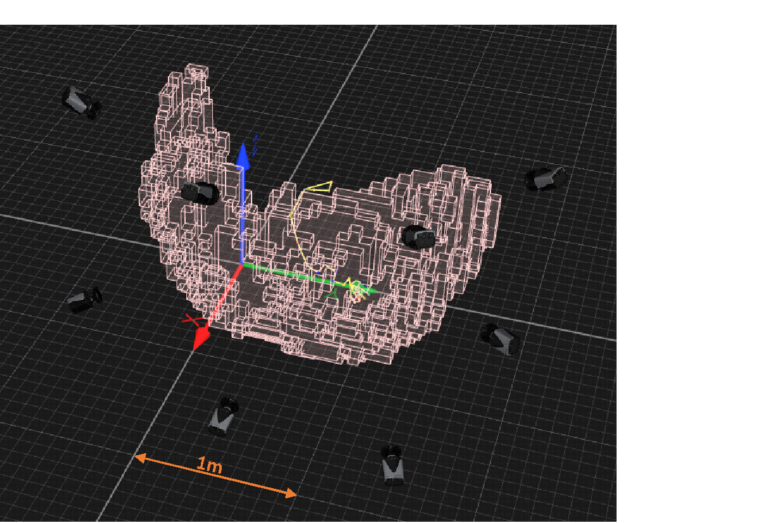Select the bottom-most camera in the scene

click(392, 465)
